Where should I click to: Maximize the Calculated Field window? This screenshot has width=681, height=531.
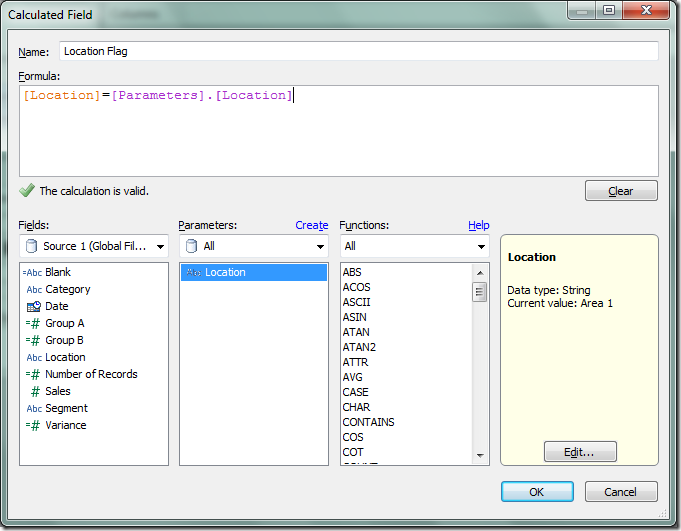point(609,10)
